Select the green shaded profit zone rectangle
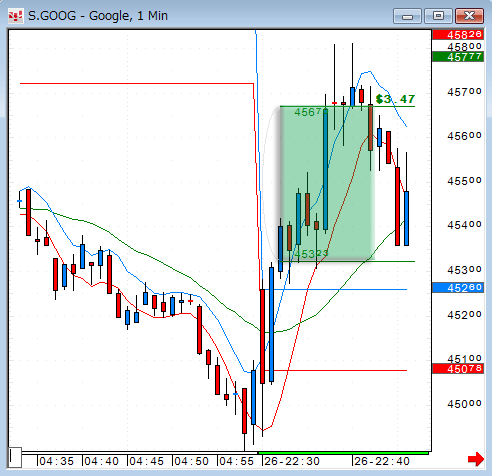492x476 pixels. 327,183
